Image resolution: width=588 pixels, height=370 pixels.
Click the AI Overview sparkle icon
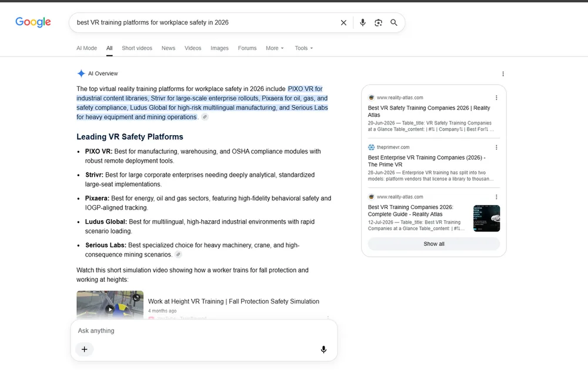click(x=81, y=73)
